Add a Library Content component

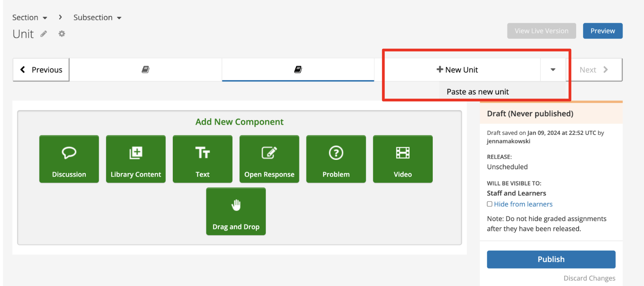[136, 159]
